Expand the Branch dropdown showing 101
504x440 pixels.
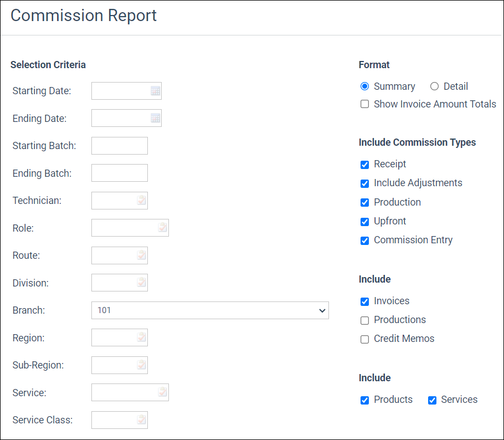pyautogui.click(x=210, y=310)
